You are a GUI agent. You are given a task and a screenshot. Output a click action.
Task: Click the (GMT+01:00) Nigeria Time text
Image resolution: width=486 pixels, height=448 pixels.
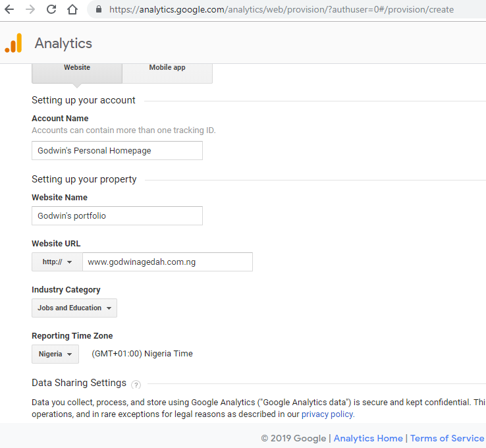coord(142,354)
